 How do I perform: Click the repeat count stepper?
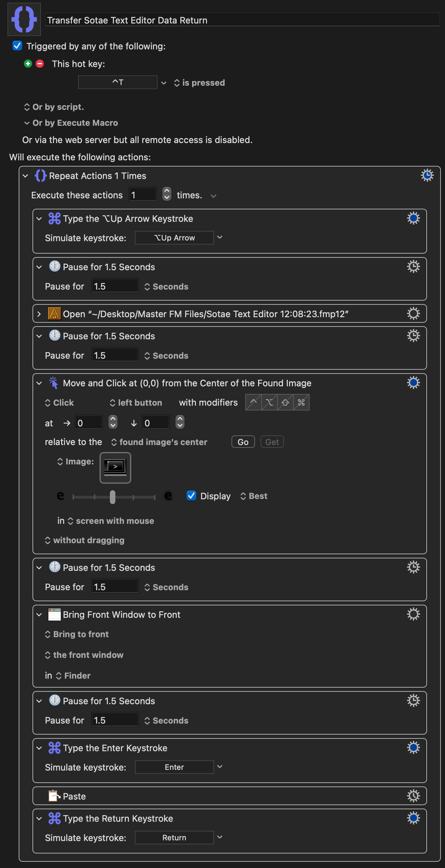pos(167,194)
